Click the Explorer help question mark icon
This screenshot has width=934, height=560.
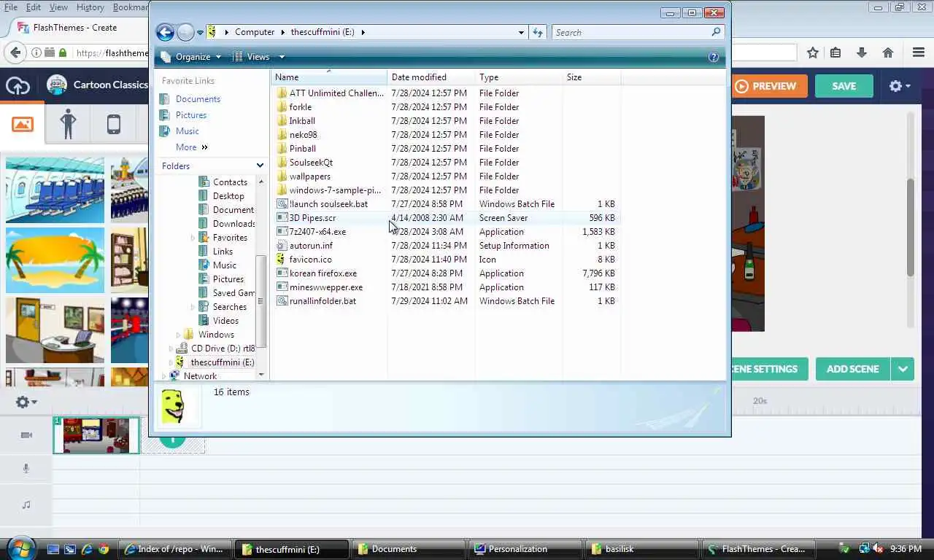point(714,57)
